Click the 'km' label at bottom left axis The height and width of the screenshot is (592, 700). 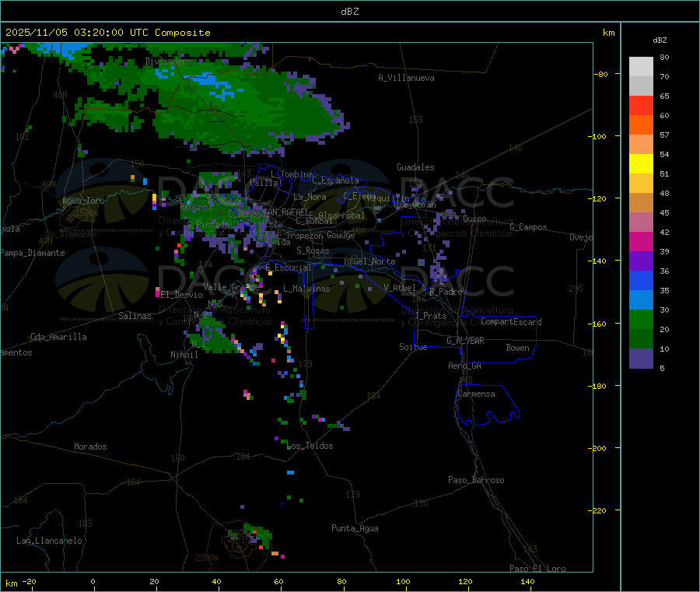pyautogui.click(x=11, y=583)
